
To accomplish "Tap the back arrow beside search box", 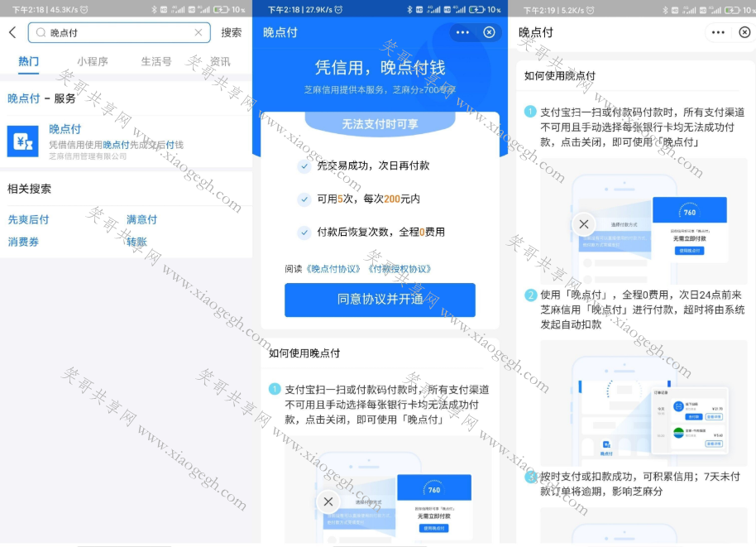I will pos(12,32).
